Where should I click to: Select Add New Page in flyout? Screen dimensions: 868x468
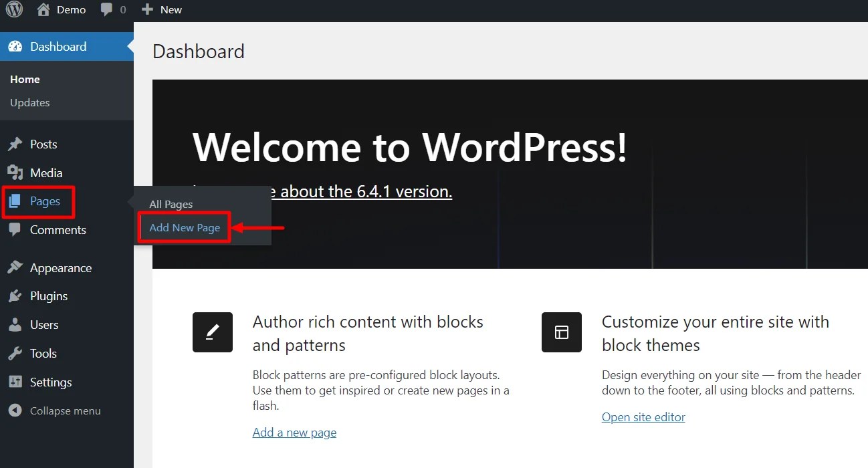pyautogui.click(x=185, y=227)
